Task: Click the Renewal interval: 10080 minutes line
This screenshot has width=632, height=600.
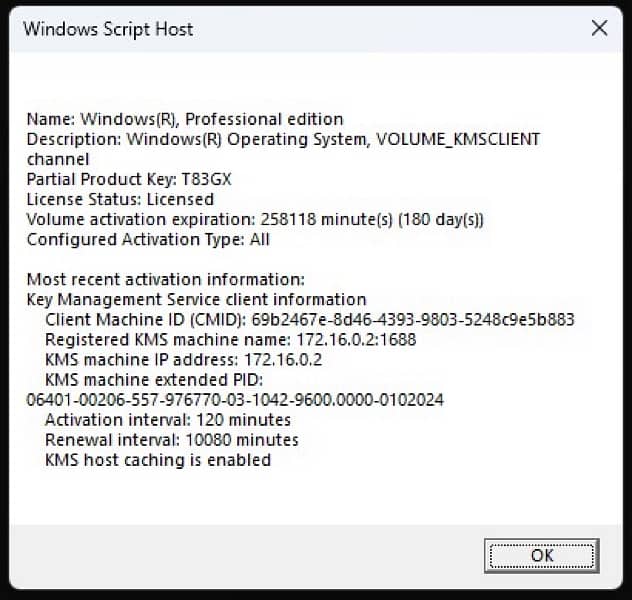Action: [172, 440]
